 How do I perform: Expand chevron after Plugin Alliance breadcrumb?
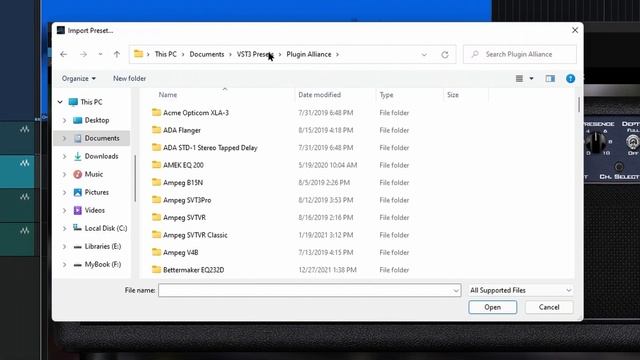click(338, 54)
